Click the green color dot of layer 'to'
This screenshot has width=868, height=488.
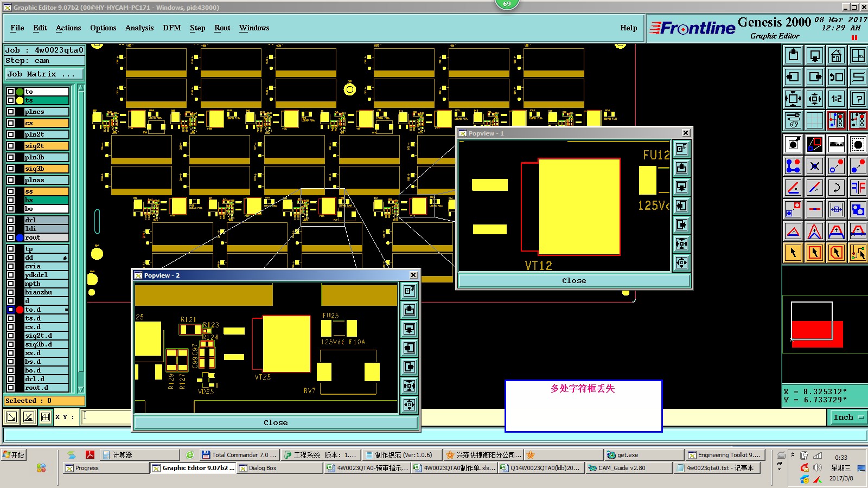(20, 92)
